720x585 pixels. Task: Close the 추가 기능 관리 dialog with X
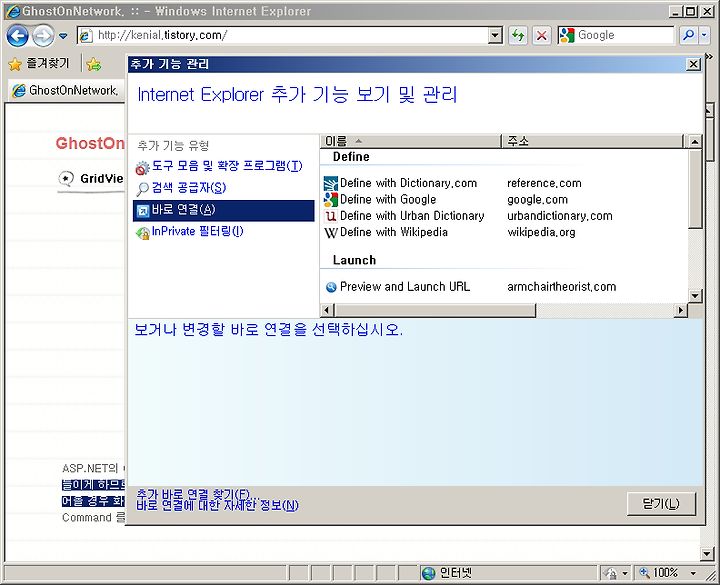[x=693, y=64]
